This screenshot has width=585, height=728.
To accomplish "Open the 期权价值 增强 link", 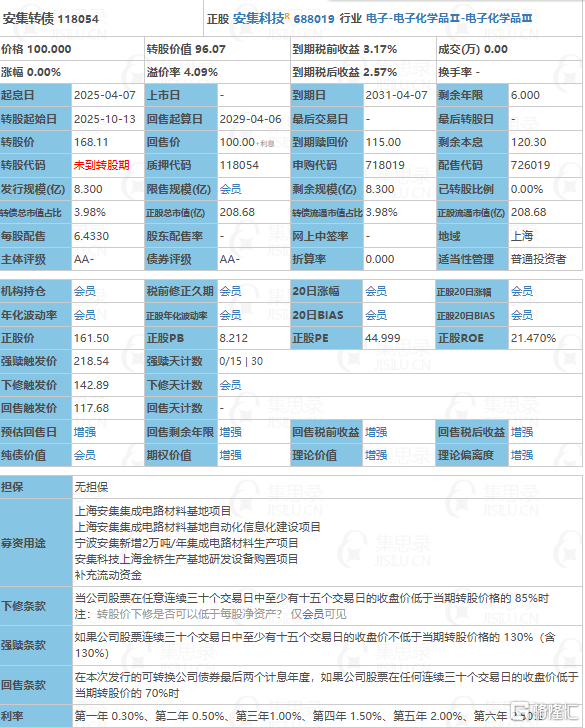I will point(230,455).
